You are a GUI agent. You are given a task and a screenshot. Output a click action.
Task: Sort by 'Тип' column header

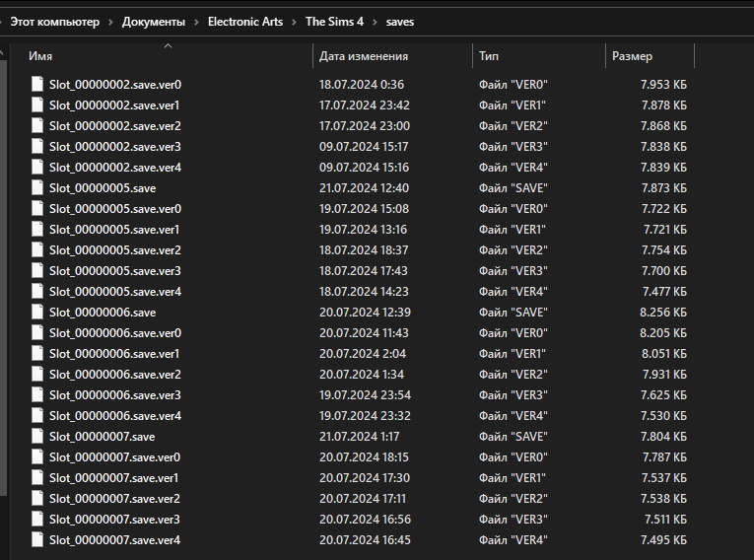click(x=489, y=56)
